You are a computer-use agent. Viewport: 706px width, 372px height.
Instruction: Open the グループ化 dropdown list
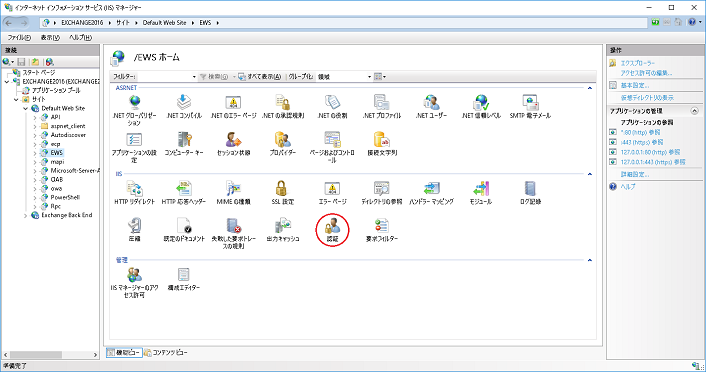(344, 77)
